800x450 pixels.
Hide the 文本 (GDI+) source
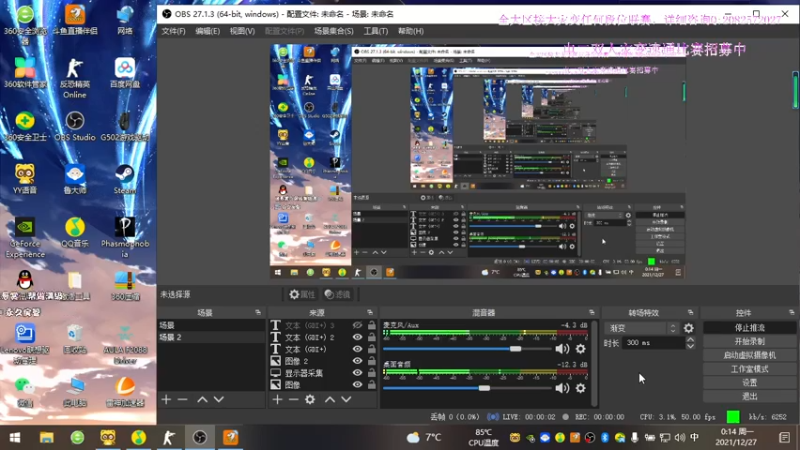point(357,349)
